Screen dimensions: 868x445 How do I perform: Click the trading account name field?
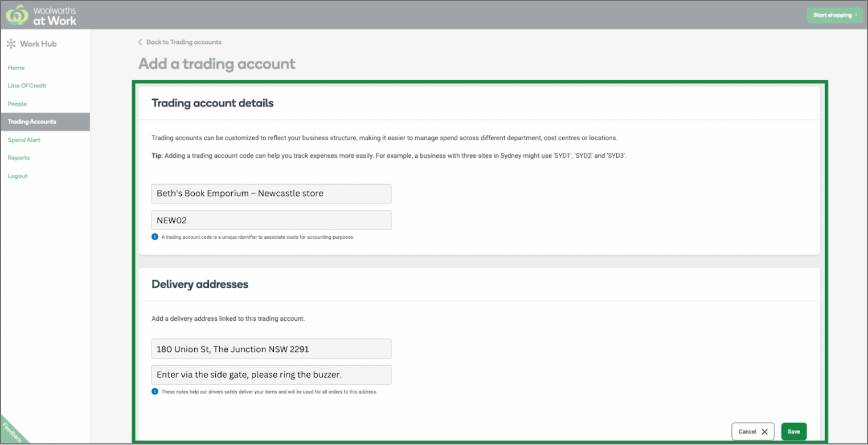tap(271, 193)
